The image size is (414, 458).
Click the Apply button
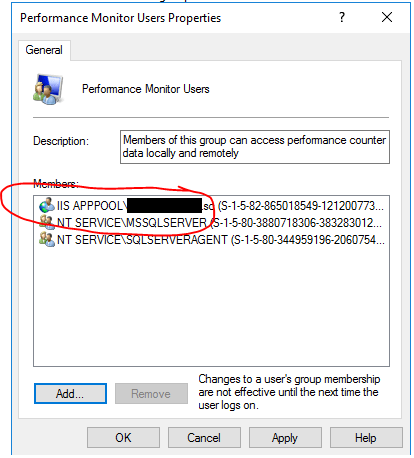click(285, 437)
